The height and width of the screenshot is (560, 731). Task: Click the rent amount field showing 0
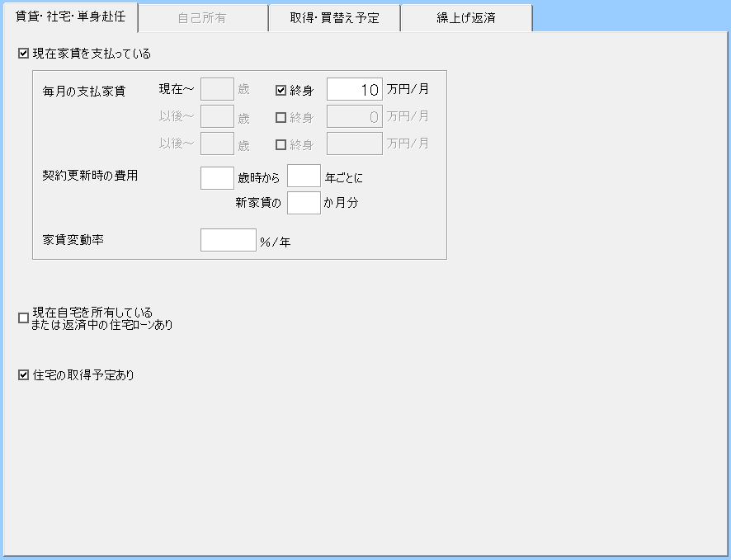(355, 117)
